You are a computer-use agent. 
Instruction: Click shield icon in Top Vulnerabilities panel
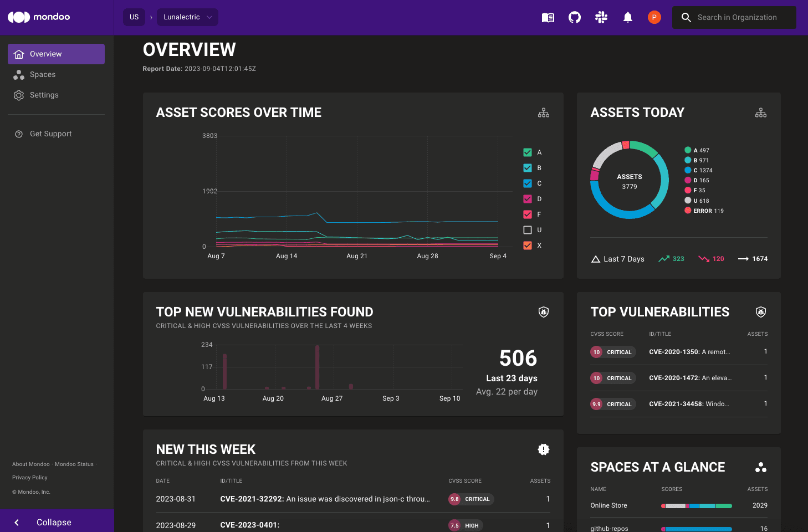pyautogui.click(x=761, y=312)
